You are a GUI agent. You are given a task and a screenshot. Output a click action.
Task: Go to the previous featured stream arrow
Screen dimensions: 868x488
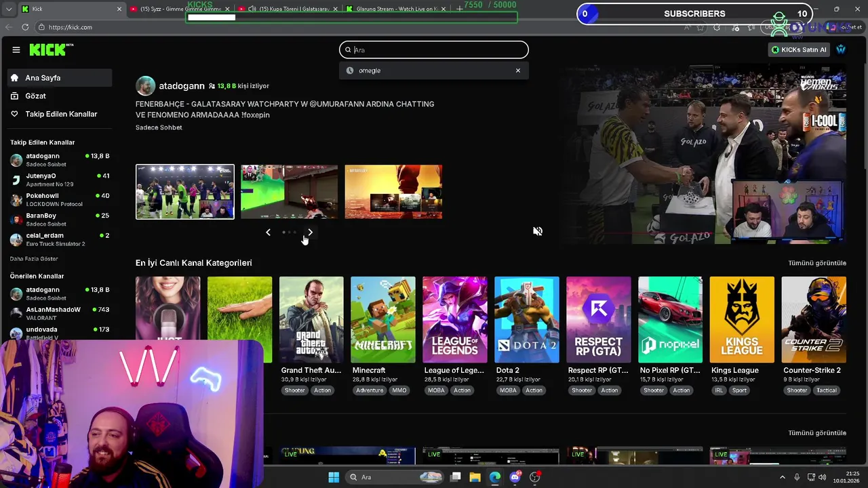[268, 232]
